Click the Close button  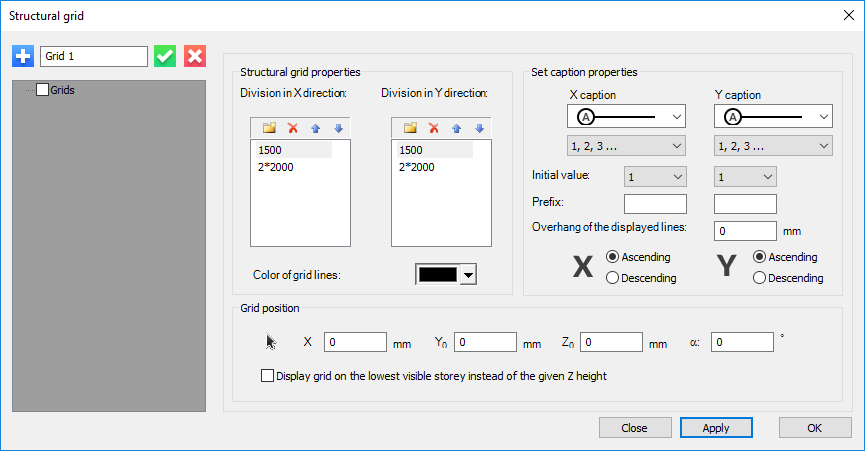click(635, 428)
